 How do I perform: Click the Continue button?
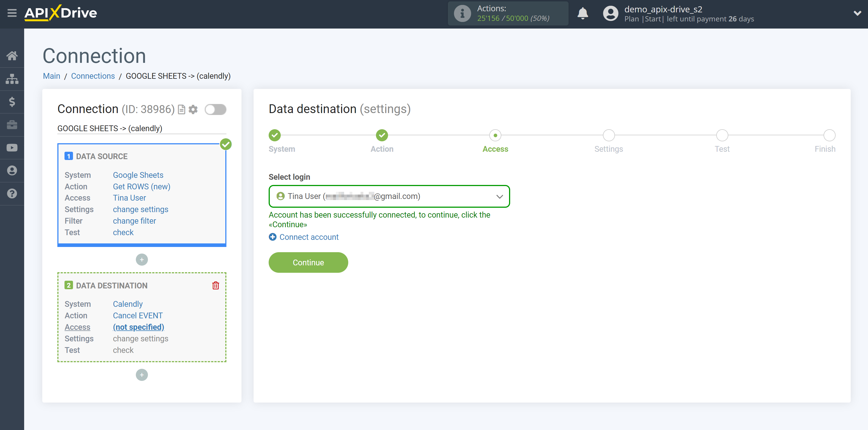pos(308,262)
